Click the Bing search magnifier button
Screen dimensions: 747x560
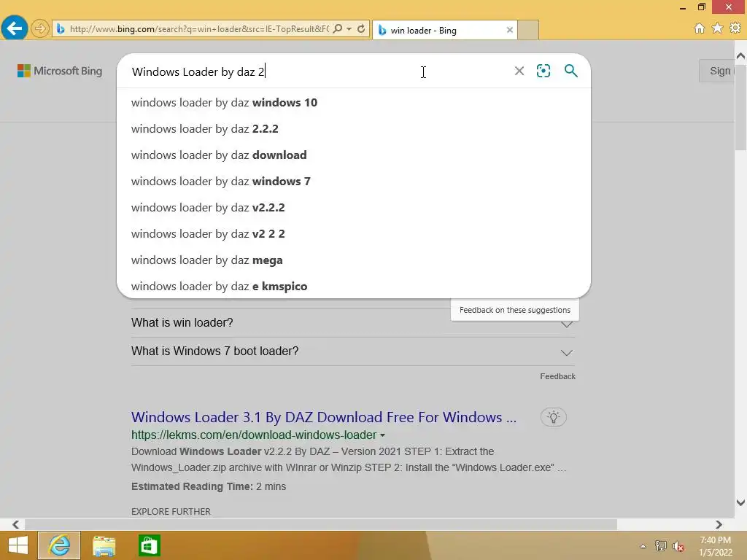pos(570,71)
